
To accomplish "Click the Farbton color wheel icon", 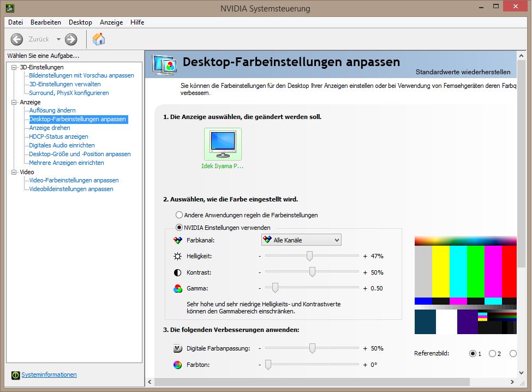I will click(x=177, y=365).
